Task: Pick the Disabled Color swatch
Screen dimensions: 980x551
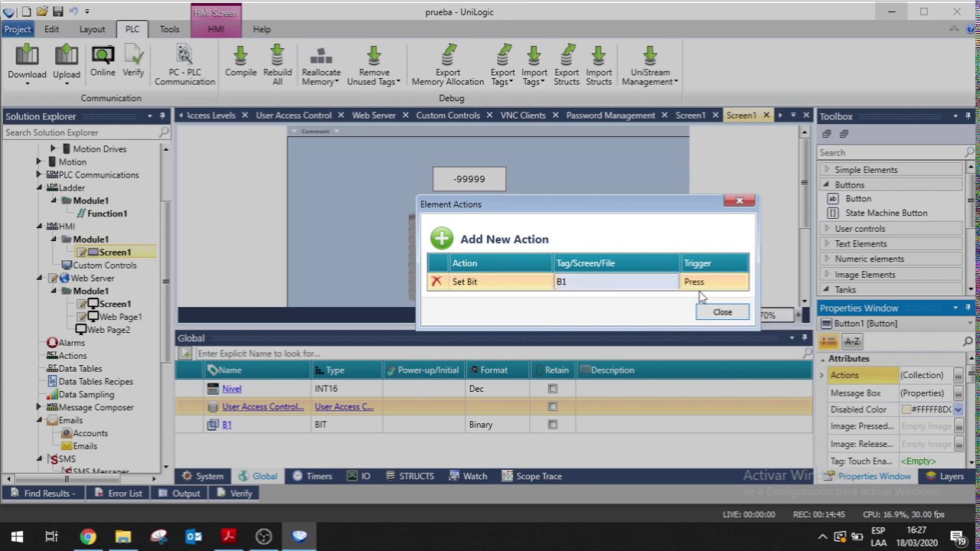Action: coord(906,409)
